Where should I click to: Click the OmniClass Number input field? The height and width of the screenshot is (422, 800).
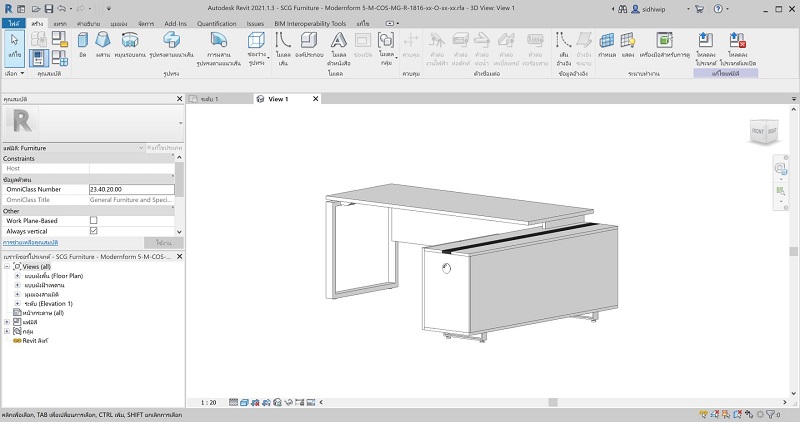pos(131,189)
